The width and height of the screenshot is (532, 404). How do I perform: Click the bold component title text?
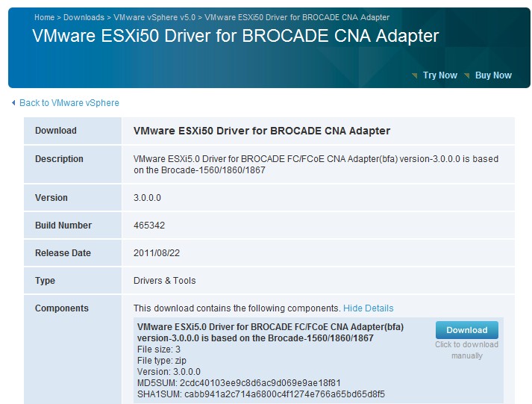click(x=270, y=332)
